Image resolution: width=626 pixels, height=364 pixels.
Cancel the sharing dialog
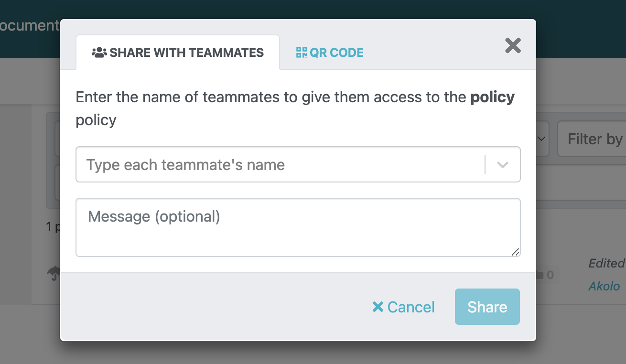coord(404,307)
